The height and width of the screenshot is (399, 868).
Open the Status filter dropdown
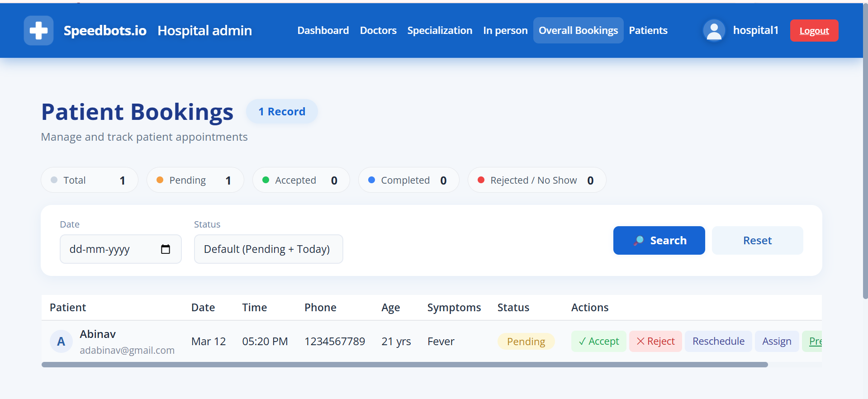pyautogui.click(x=268, y=249)
